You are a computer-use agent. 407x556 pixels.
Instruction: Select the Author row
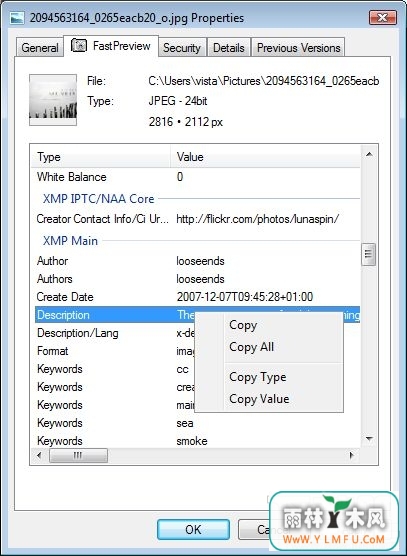197,261
